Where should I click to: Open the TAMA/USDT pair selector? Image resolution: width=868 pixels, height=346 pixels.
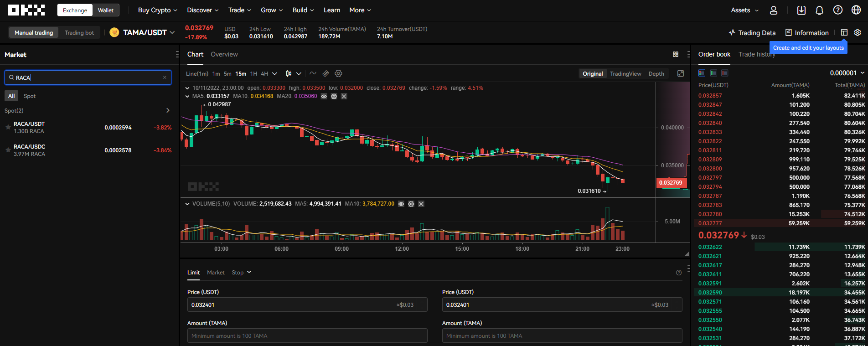pyautogui.click(x=142, y=32)
